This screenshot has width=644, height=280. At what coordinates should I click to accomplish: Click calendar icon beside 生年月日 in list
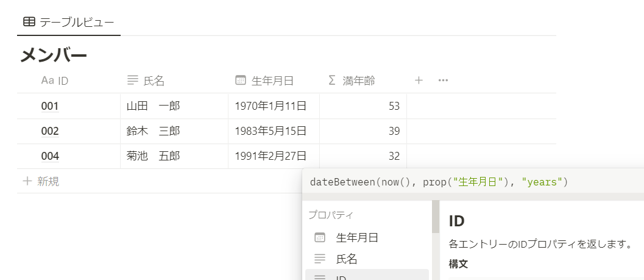(x=319, y=237)
